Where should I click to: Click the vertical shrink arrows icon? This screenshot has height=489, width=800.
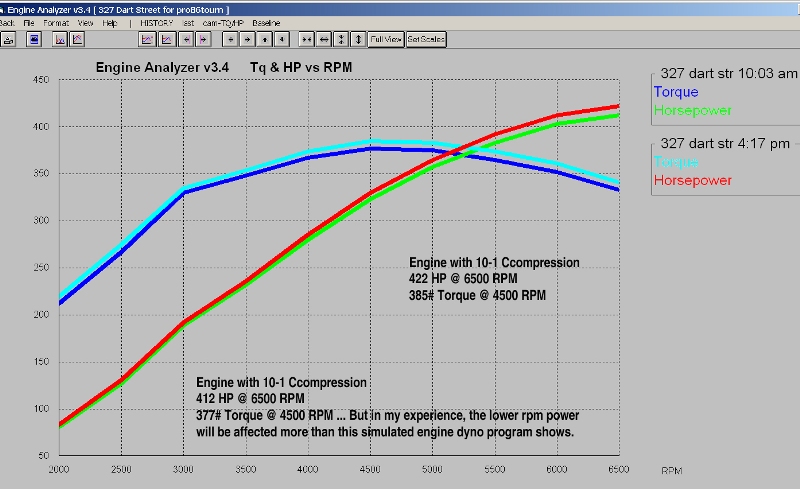341,39
